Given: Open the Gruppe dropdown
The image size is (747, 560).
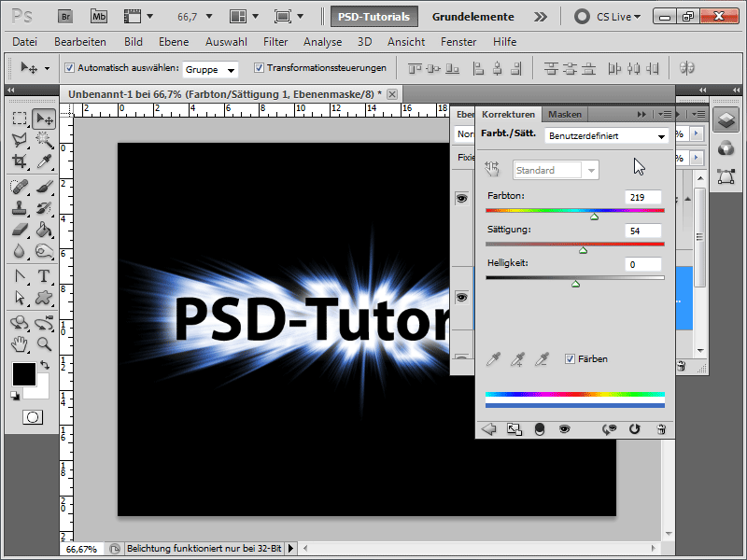Looking at the screenshot, I should tap(210, 69).
